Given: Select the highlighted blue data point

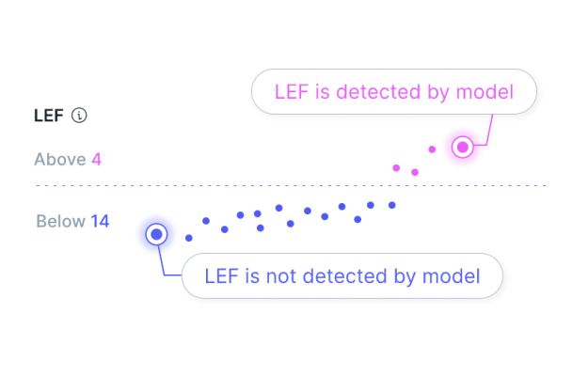Looking at the screenshot, I should 157,234.
